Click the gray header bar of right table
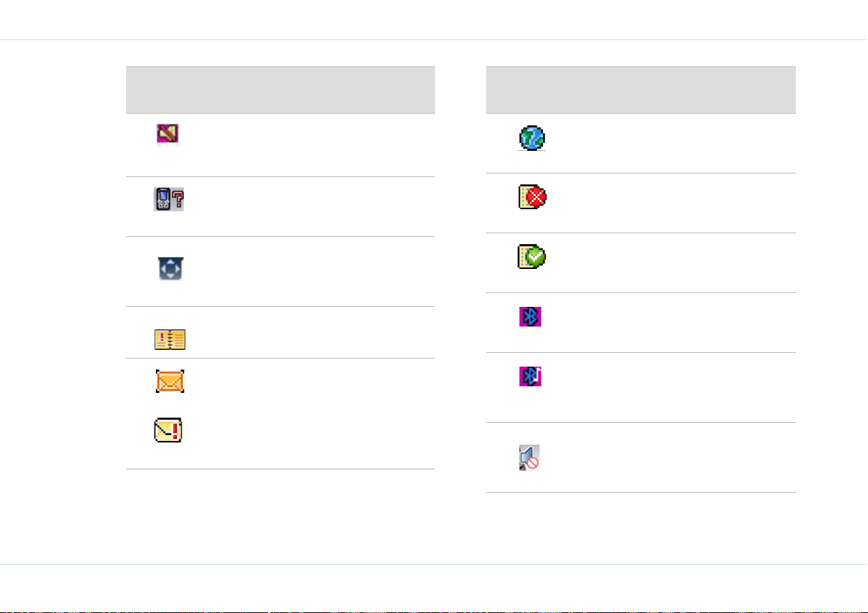The width and height of the screenshot is (868, 613). click(x=641, y=90)
